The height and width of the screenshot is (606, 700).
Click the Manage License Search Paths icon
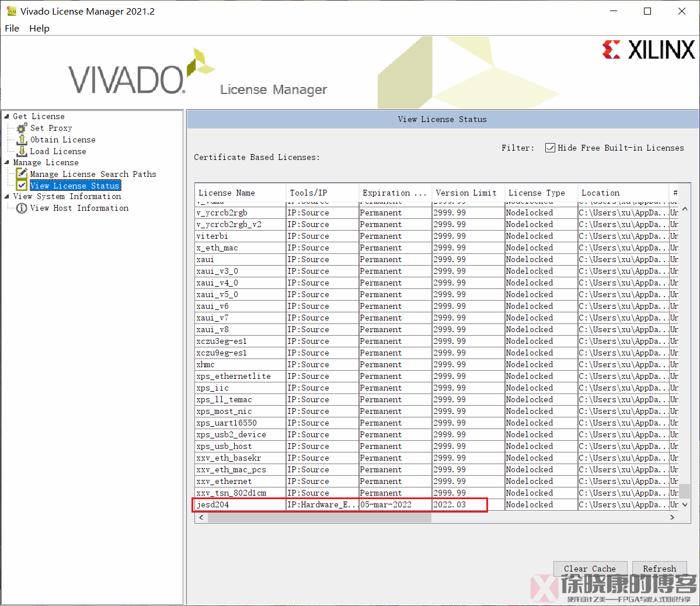point(22,173)
